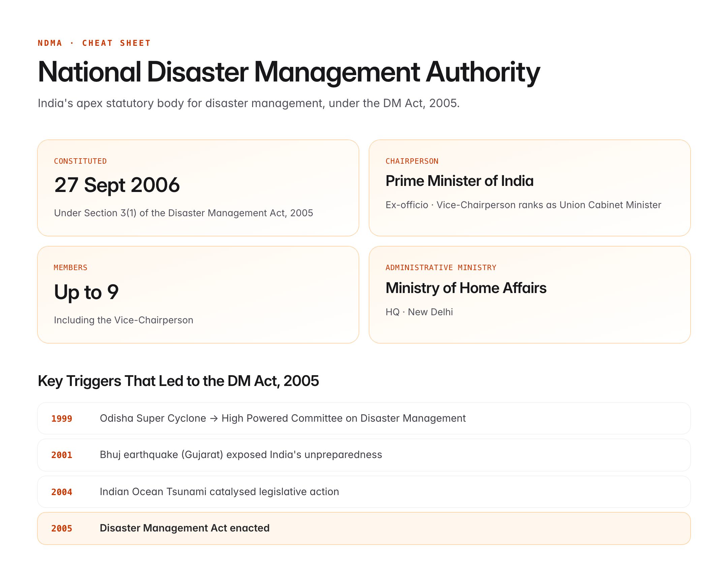Click the highlighted 2005 Disaster Management Act row
Screen dimensions: 728x582
364,528
